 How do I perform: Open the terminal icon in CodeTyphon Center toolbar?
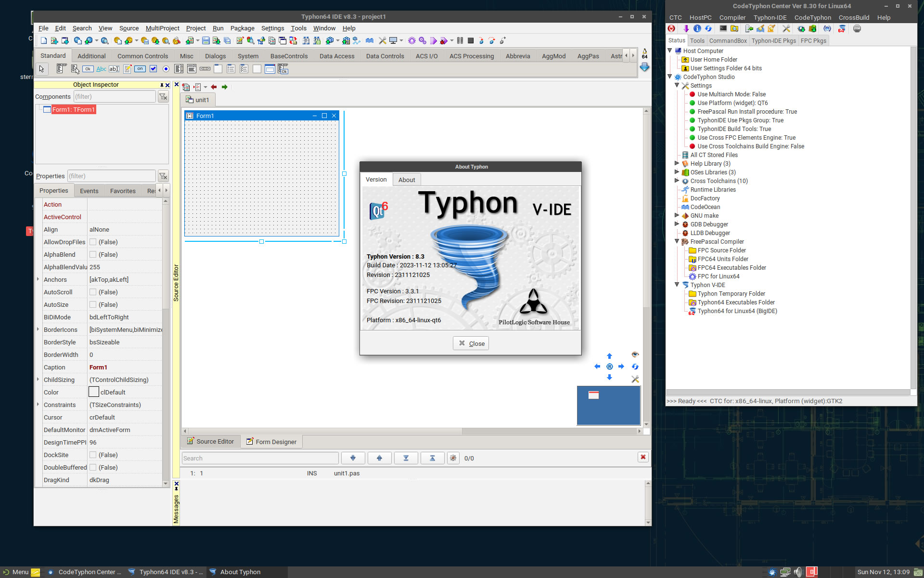(723, 29)
